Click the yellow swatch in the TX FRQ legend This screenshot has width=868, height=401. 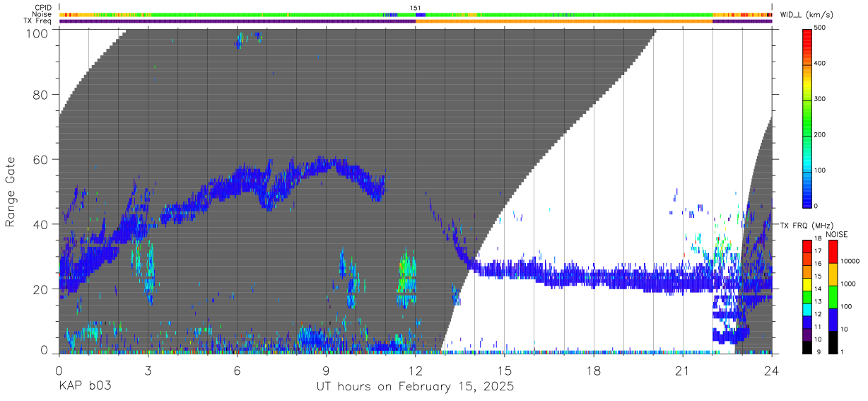point(807,286)
